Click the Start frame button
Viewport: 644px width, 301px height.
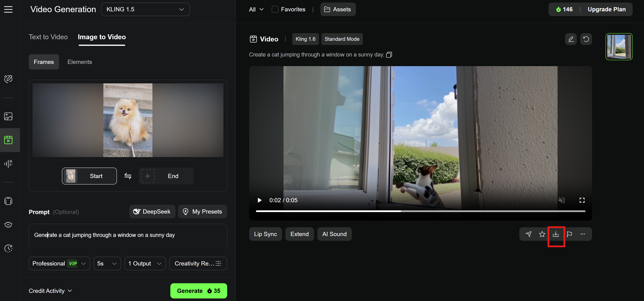pos(89,176)
